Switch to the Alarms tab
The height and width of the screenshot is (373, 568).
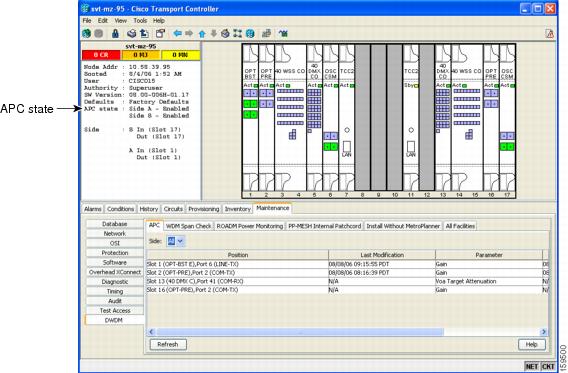click(x=93, y=209)
